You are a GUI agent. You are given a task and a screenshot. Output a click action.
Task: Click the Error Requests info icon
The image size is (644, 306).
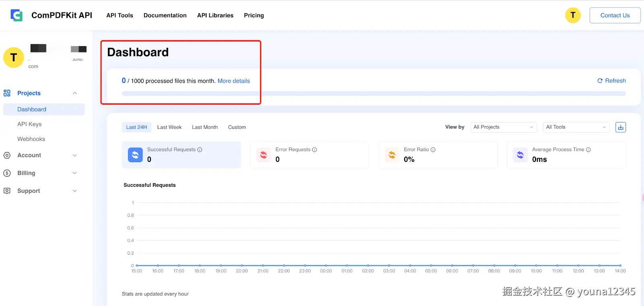pyautogui.click(x=314, y=150)
